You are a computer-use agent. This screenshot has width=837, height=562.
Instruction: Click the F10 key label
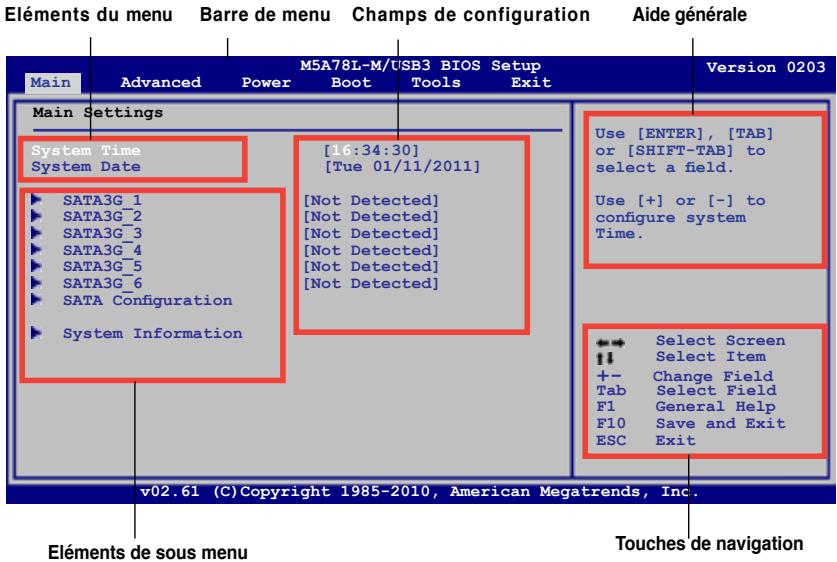(x=611, y=424)
